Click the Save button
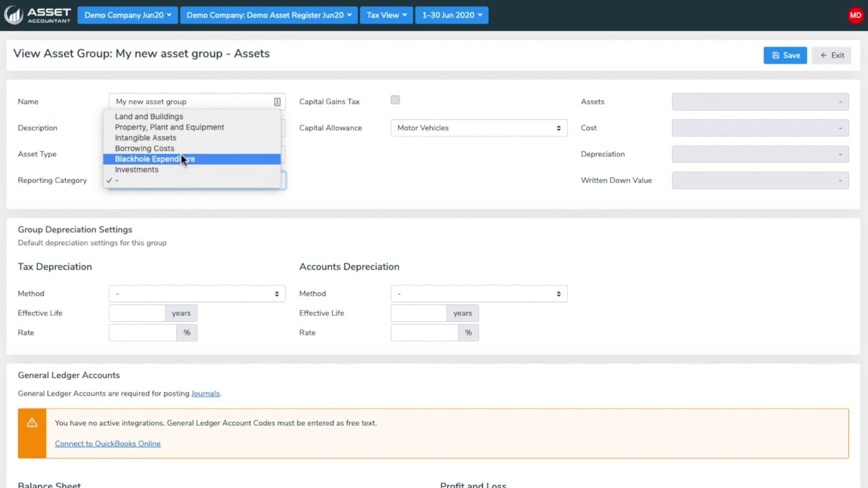The width and height of the screenshot is (868, 488). (x=785, y=56)
